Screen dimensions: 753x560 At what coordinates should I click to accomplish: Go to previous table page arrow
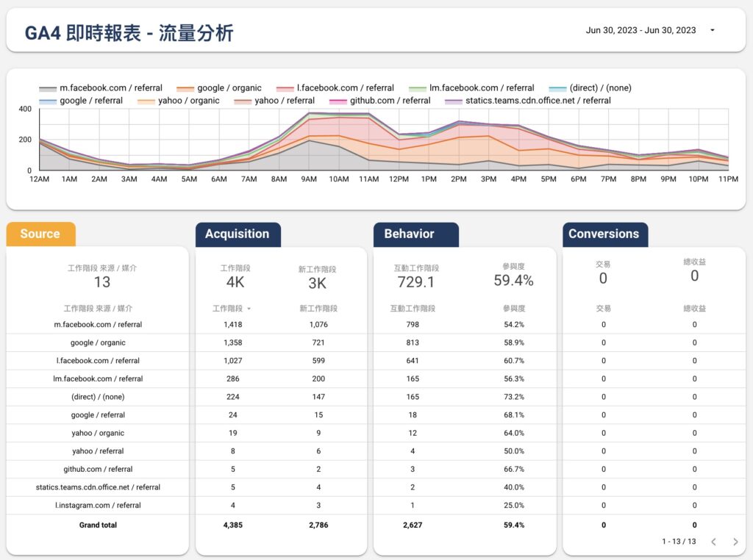click(713, 542)
